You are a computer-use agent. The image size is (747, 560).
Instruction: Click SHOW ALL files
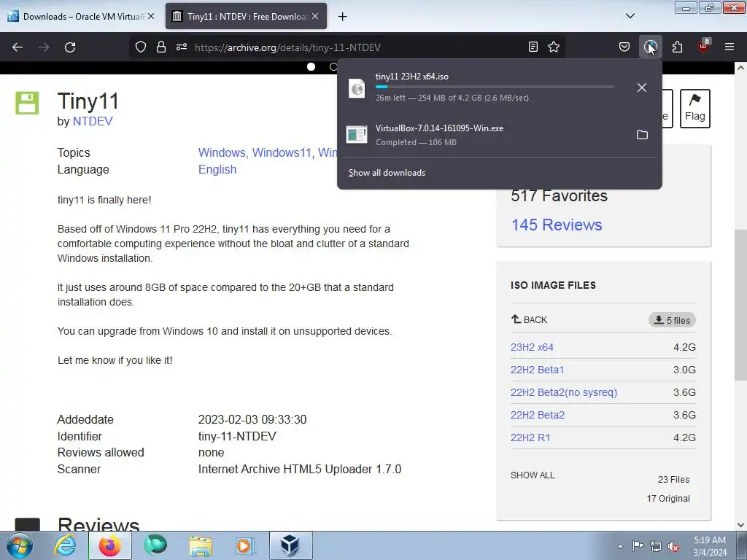533,475
